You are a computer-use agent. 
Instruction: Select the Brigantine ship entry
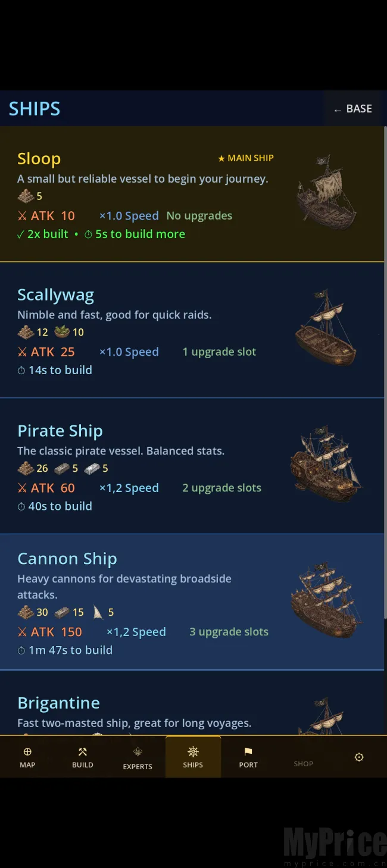192,703
